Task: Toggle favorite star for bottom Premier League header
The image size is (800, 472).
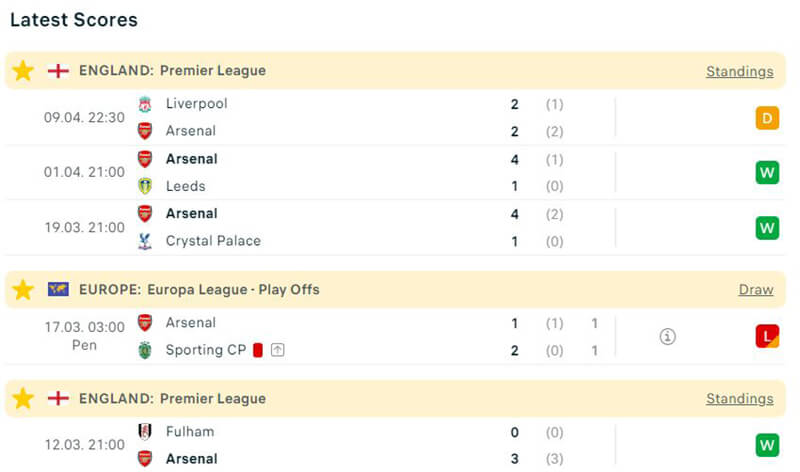Action: point(23,399)
